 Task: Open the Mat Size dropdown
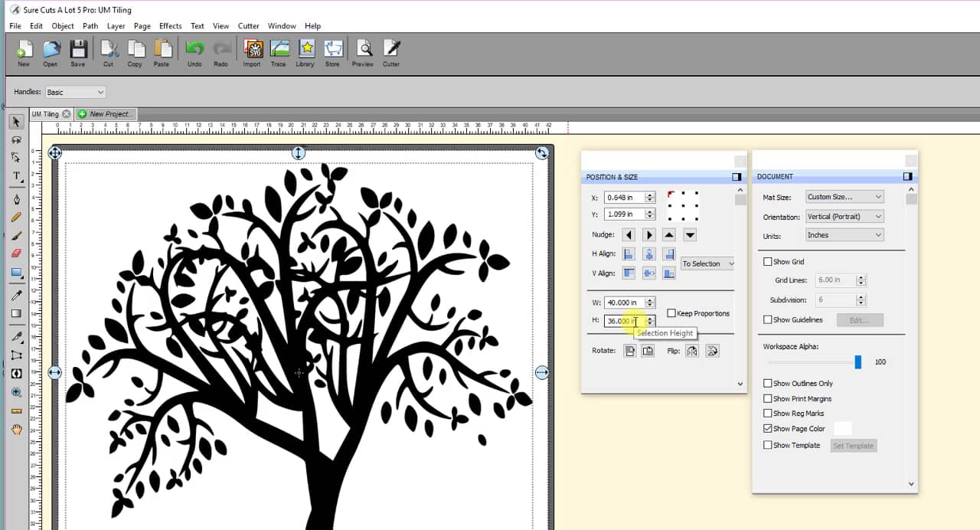[844, 197]
